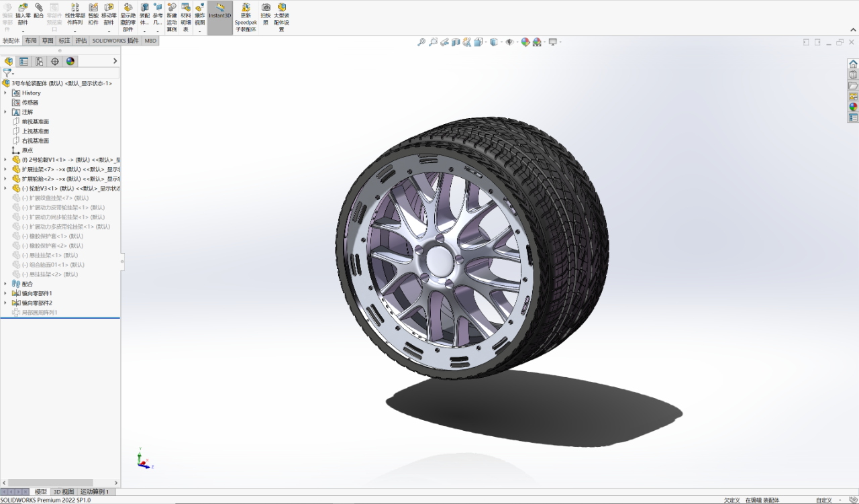Click the 自定义 unit system status entry
Image resolution: width=859 pixels, height=504 pixels.
pos(823,500)
